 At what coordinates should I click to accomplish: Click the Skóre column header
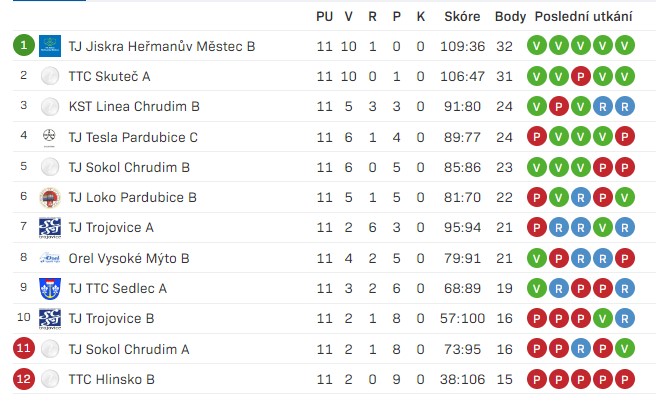coord(462,16)
